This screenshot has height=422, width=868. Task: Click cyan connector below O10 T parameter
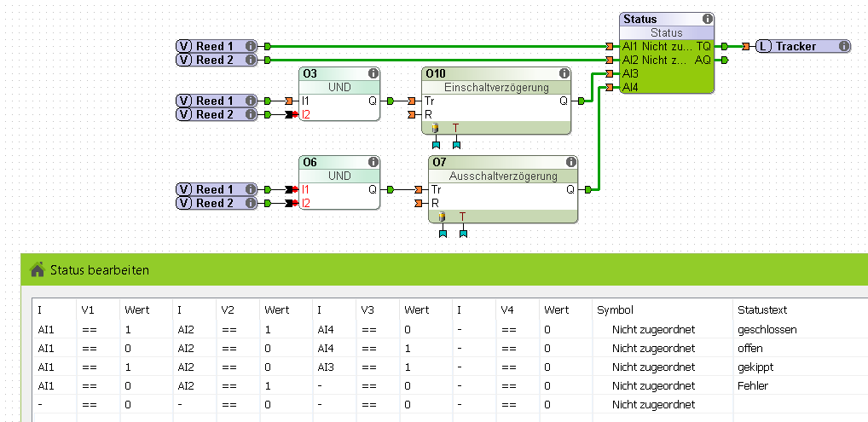pos(456,145)
